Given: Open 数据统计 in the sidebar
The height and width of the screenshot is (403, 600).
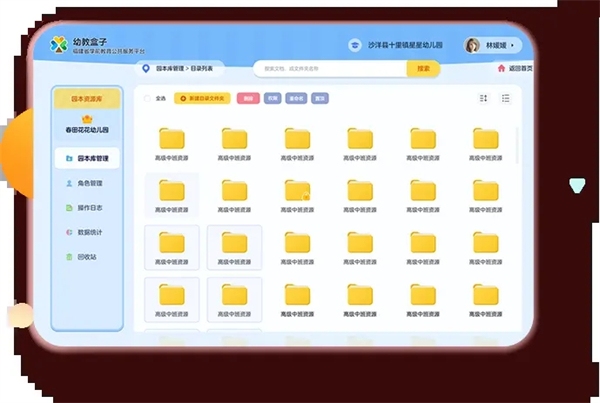Looking at the screenshot, I should coord(87,232).
